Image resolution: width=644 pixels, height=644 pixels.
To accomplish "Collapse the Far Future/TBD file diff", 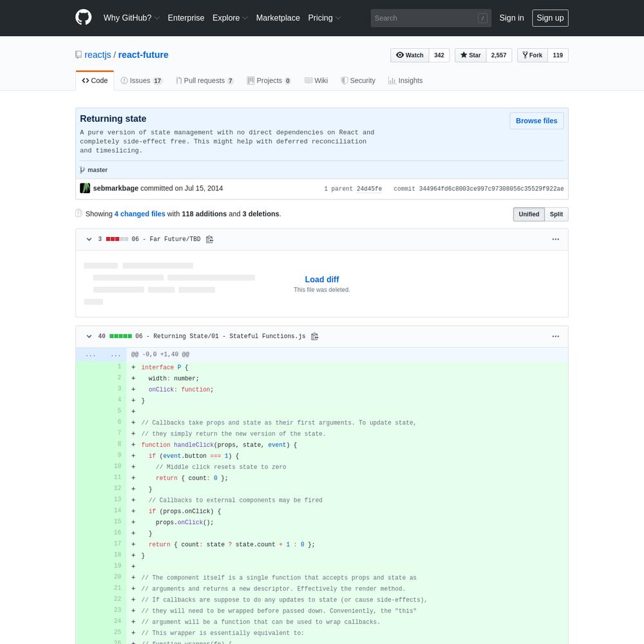I will click(89, 239).
